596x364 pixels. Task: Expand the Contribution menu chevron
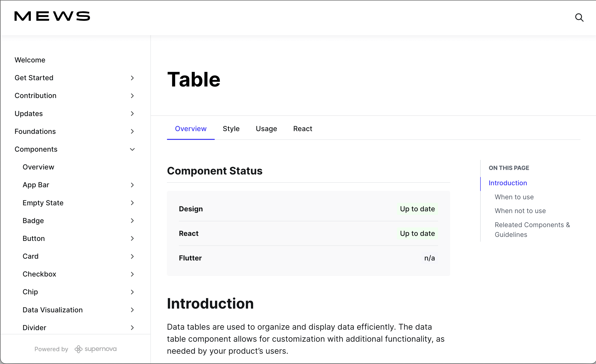(x=132, y=96)
